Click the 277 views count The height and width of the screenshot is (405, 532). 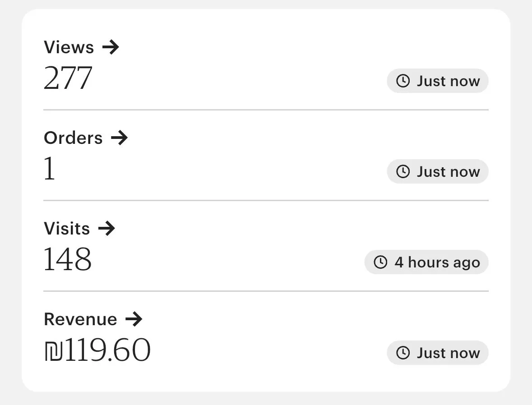coord(68,78)
